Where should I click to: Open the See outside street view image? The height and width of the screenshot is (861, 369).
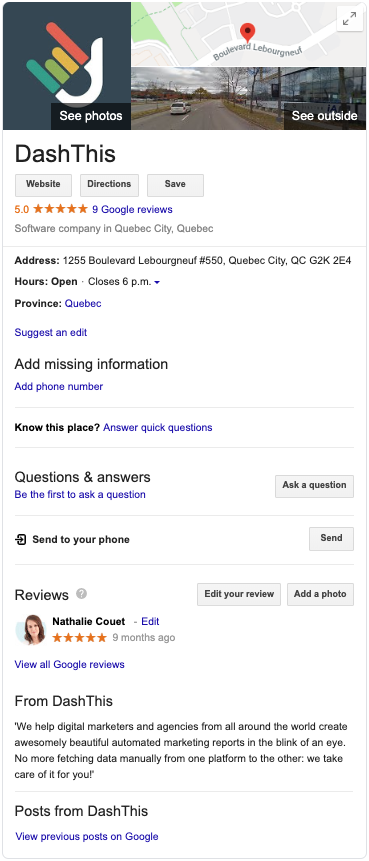[249, 98]
